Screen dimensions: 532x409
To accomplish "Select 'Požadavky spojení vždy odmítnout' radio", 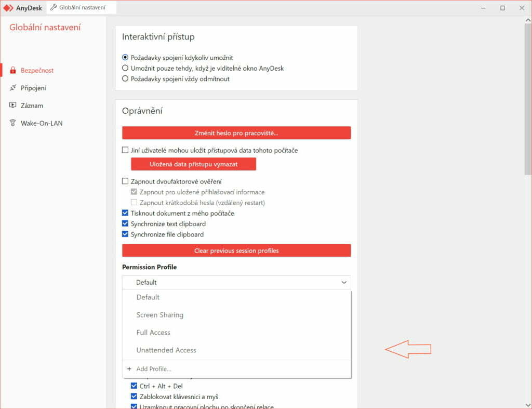I will click(x=125, y=78).
